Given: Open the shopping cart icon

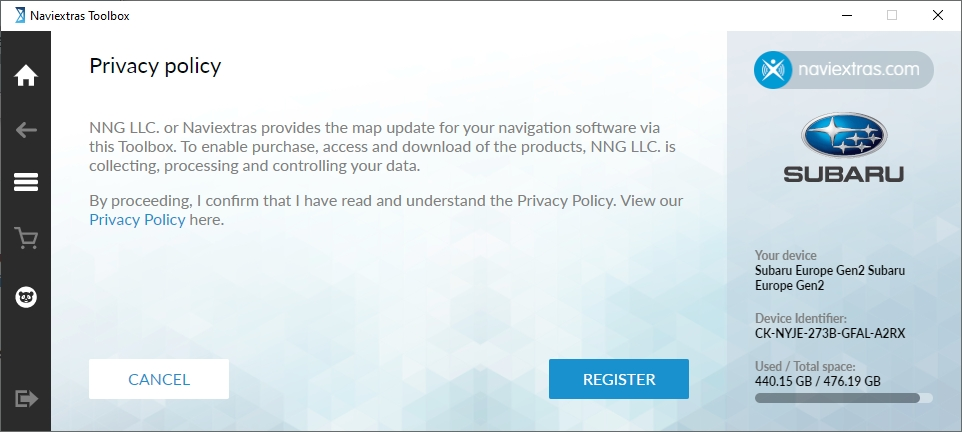Looking at the screenshot, I should [x=26, y=239].
